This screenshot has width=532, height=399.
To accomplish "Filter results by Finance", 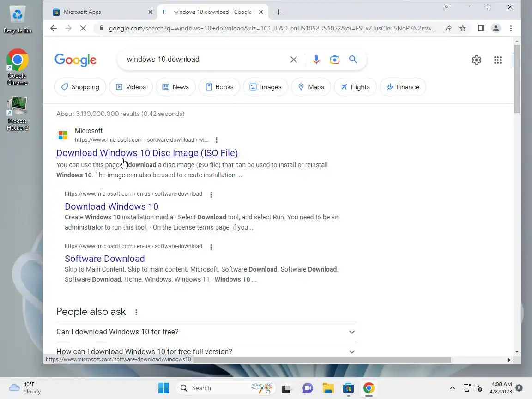I will tap(402, 87).
